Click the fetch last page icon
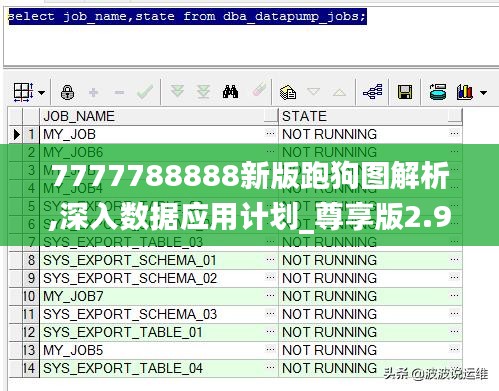Screen dimensions: 499x391 (x=203, y=92)
